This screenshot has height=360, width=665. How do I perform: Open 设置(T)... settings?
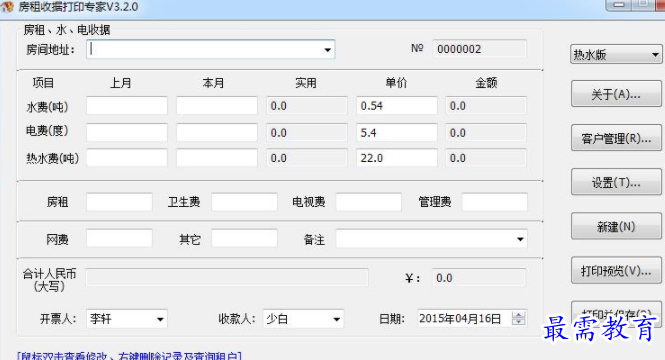point(616,182)
